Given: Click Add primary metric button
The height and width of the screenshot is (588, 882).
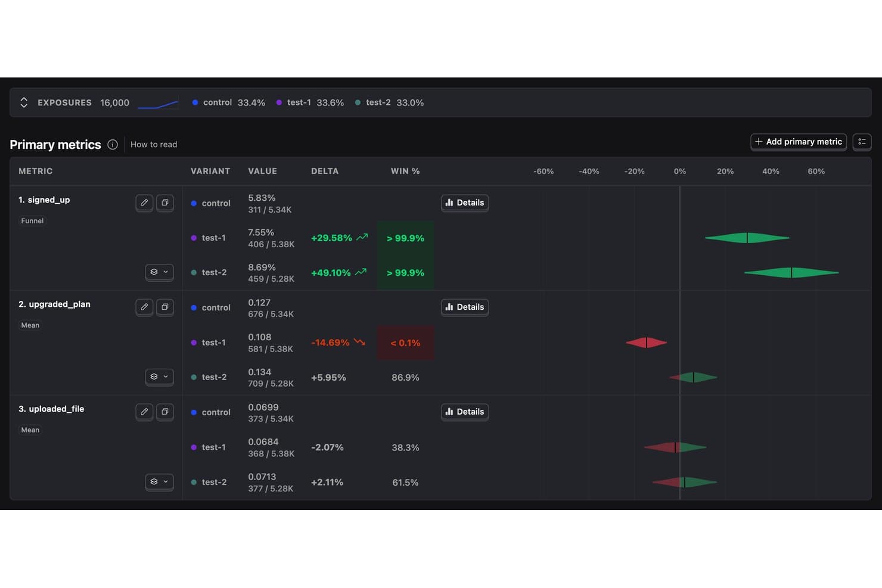Looking at the screenshot, I should tap(799, 142).
